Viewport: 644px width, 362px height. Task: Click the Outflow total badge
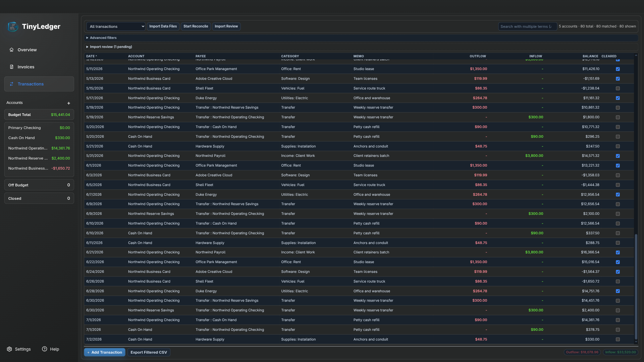coord(582,352)
